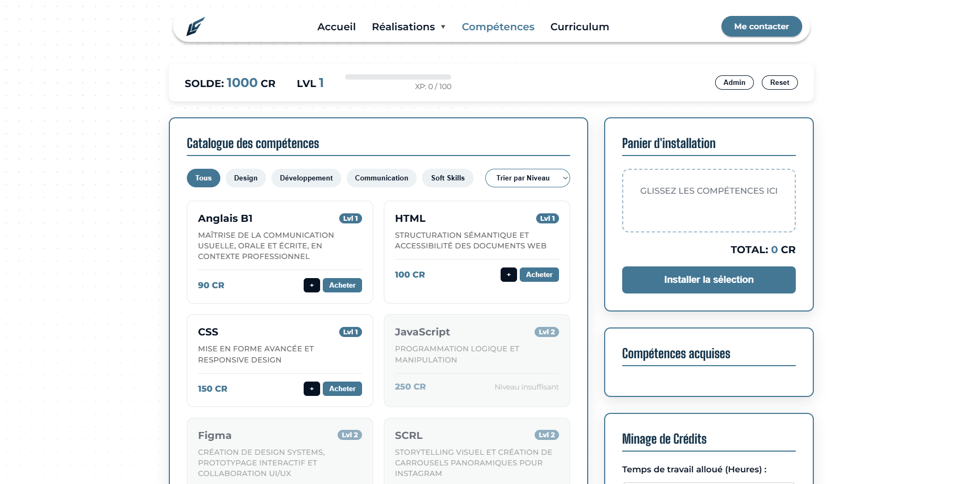Click the 250 CR price
The width and height of the screenshot is (980, 484).
[410, 386]
